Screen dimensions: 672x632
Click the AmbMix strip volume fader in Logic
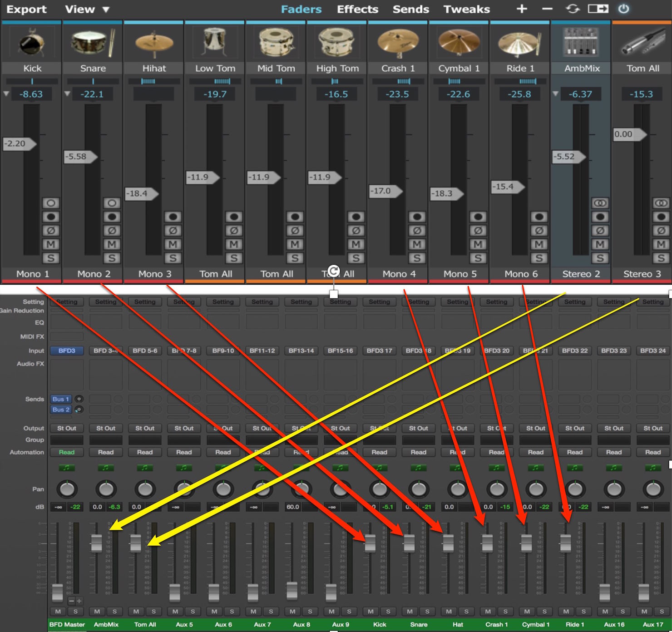coord(96,543)
